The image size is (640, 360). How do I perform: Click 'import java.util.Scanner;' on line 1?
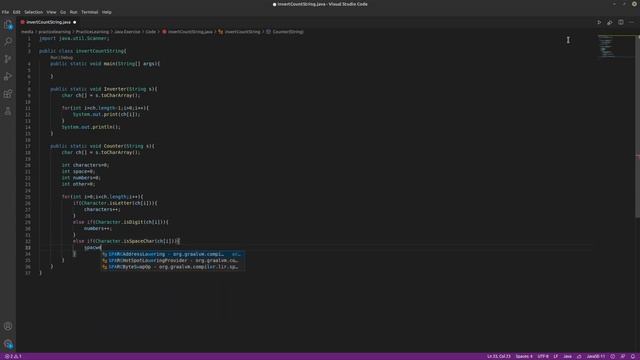tap(74, 38)
